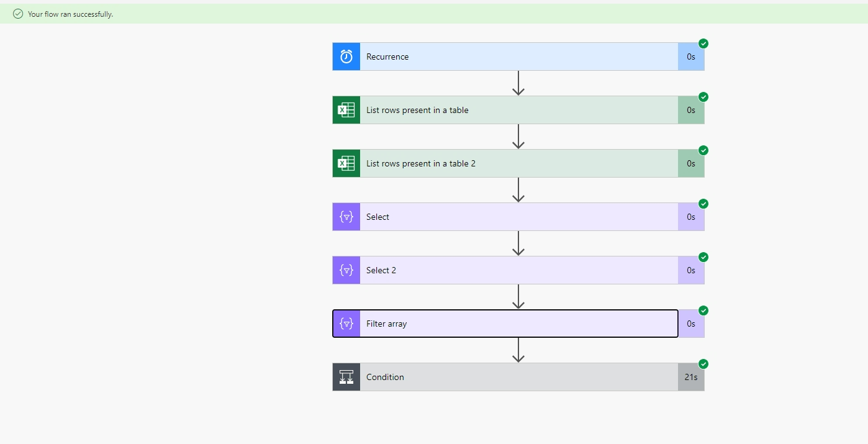Click the Filter array operation icon

[345, 323]
